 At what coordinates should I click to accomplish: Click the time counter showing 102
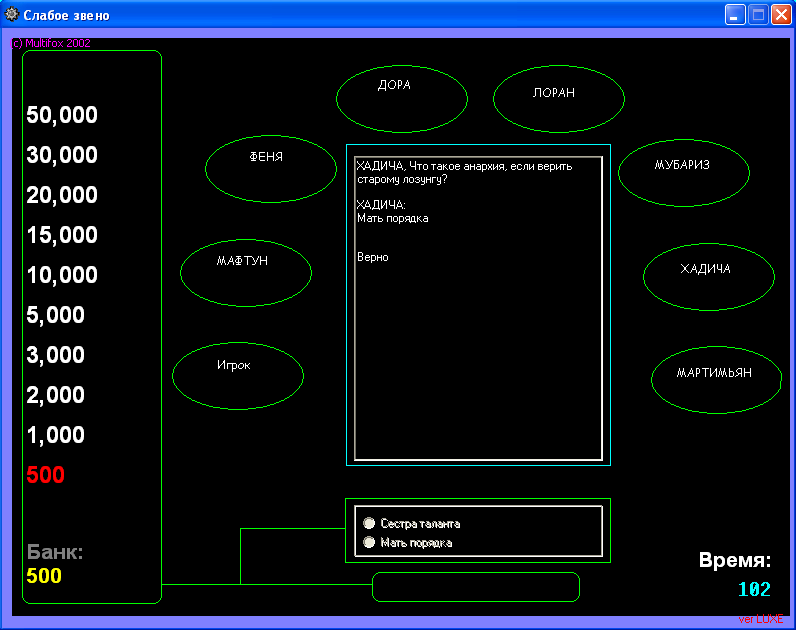pyautogui.click(x=753, y=590)
